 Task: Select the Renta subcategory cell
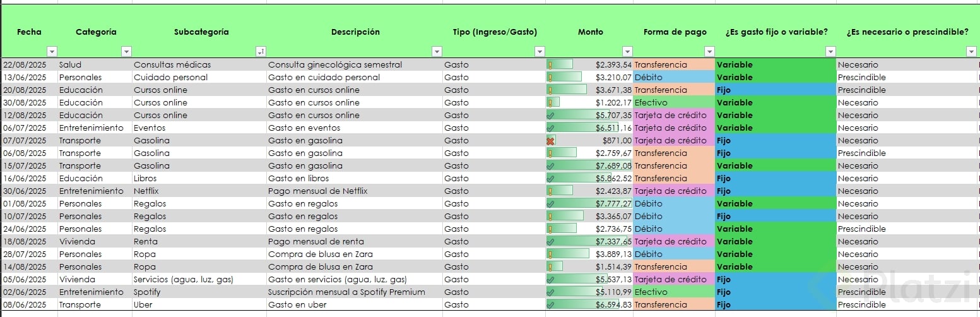[146, 242]
